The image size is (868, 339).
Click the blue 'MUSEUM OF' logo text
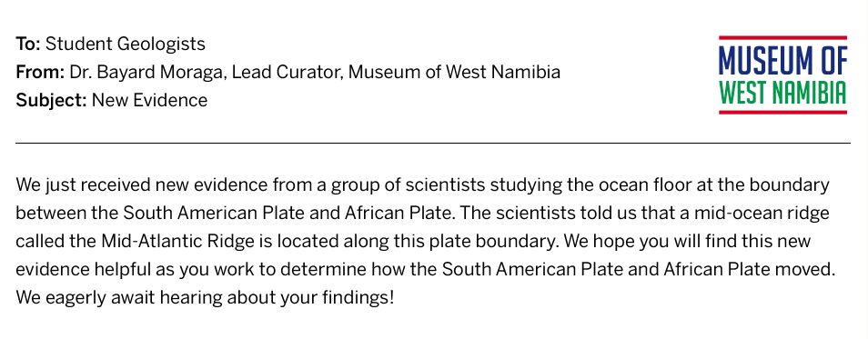(x=782, y=60)
